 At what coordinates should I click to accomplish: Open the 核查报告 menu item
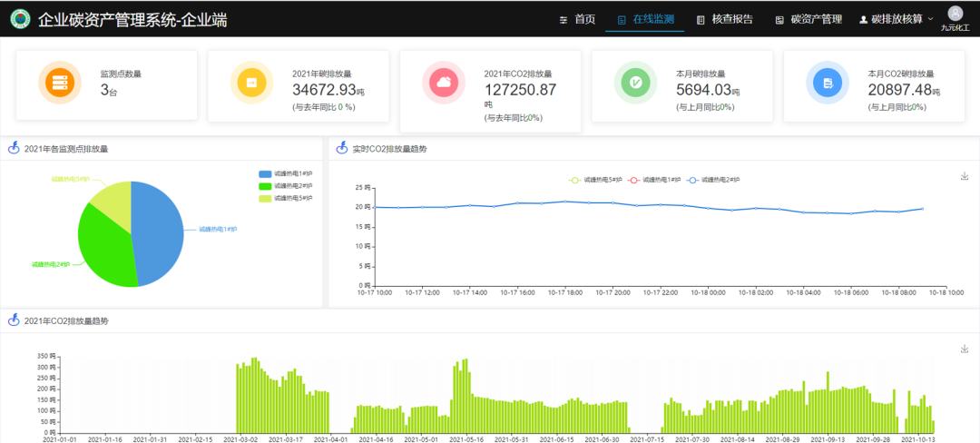[x=724, y=19]
